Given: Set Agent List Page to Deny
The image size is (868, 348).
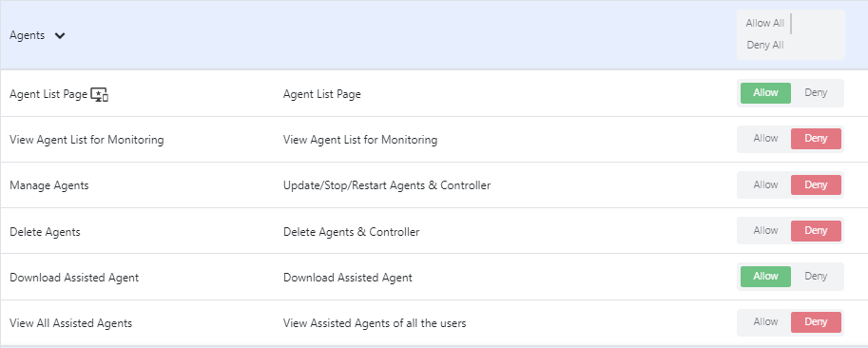Looking at the screenshot, I should (x=816, y=93).
